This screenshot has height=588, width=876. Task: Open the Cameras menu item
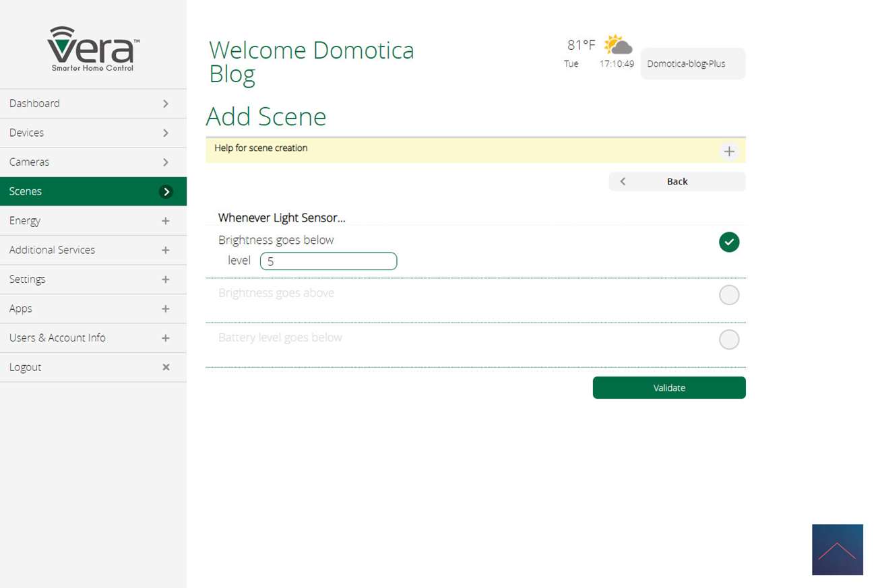click(x=93, y=162)
